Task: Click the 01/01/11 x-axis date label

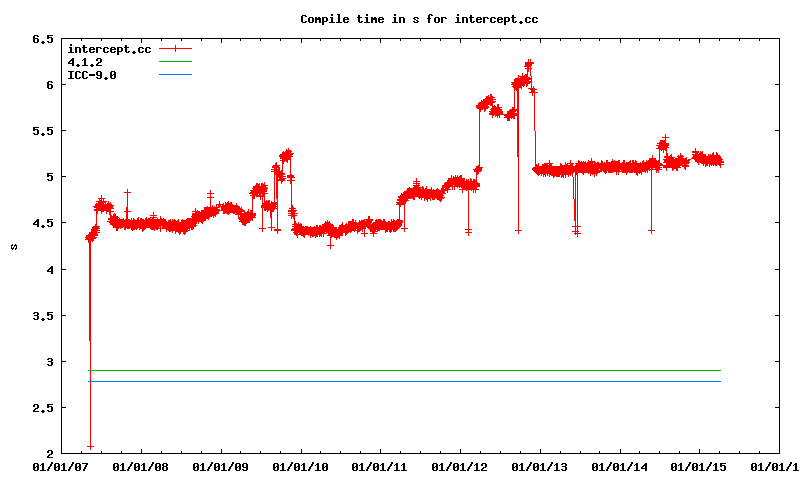Action: pos(380,466)
